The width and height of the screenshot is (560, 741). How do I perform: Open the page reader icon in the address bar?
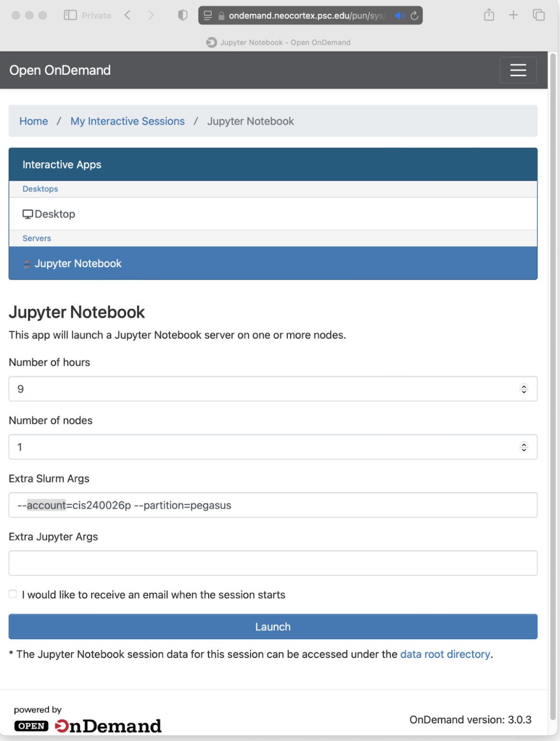point(208,15)
